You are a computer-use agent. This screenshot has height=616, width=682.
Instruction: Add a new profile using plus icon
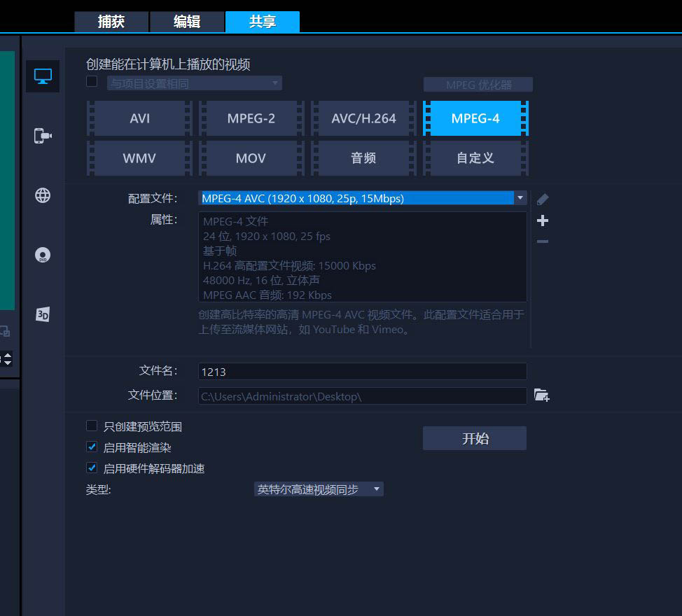click(542, 220)
